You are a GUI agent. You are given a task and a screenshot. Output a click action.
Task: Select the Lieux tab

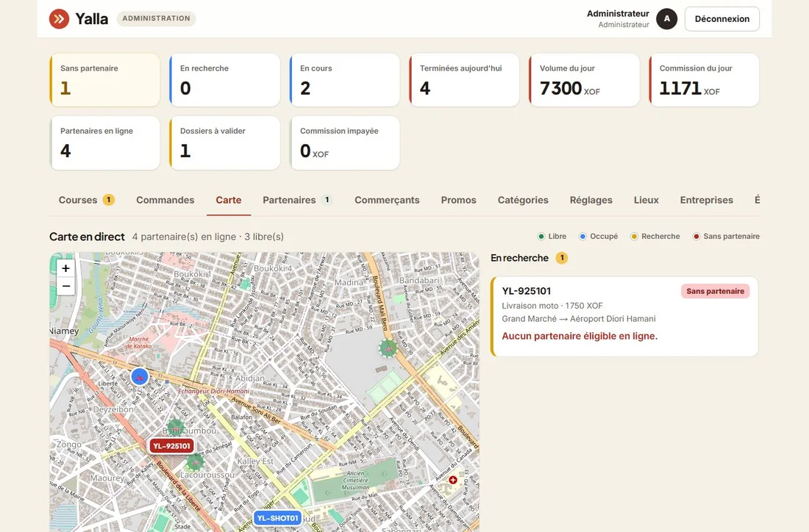point(646,200)
